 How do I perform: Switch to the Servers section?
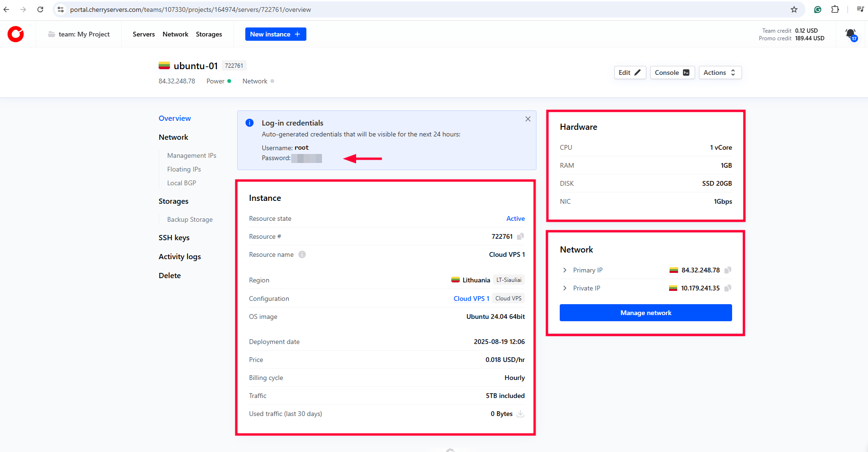(x=143, y=34)
